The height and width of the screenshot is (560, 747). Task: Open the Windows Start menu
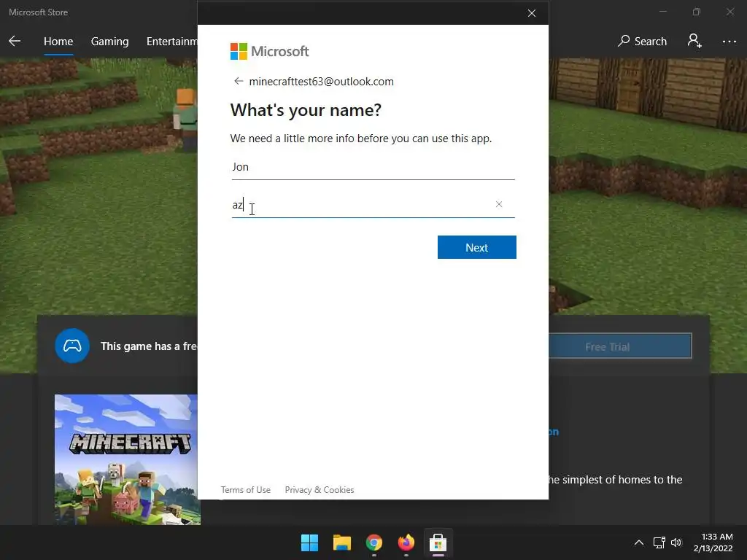pyautogui.click(x=309, y=542)
